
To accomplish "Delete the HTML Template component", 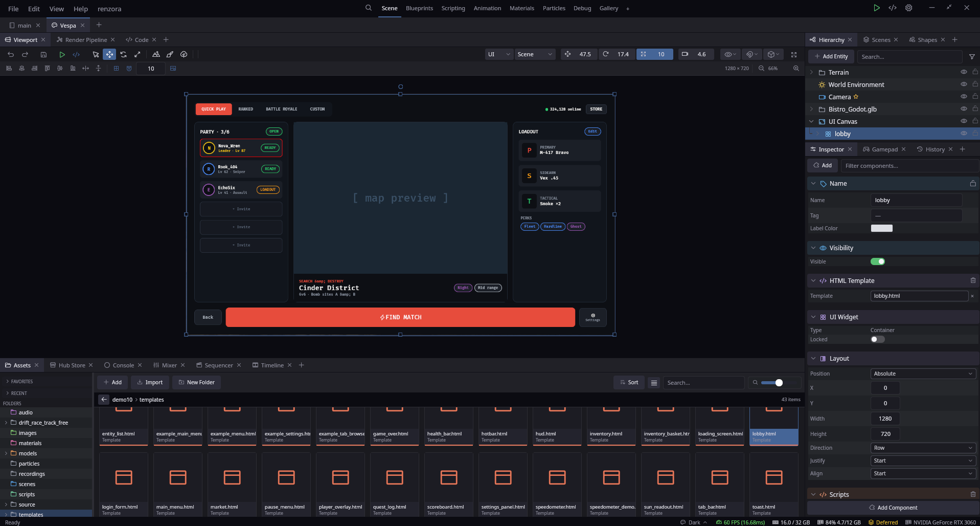I will point(973,280).
